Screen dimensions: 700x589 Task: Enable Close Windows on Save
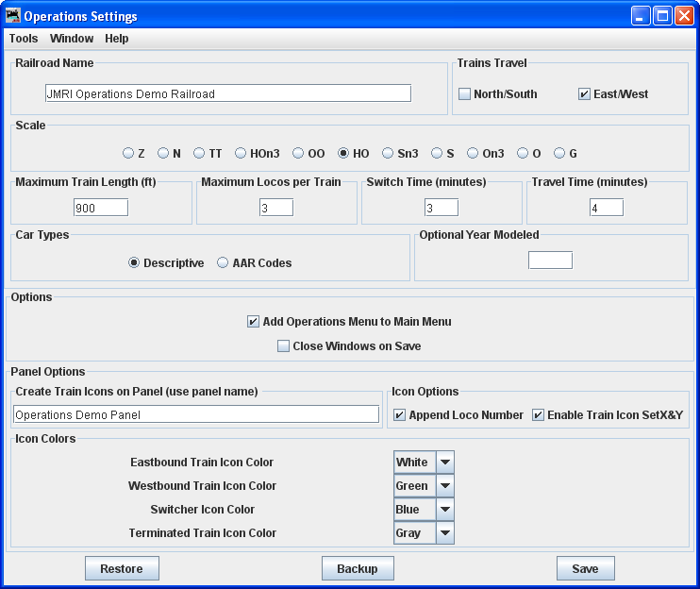coord(284,346)
